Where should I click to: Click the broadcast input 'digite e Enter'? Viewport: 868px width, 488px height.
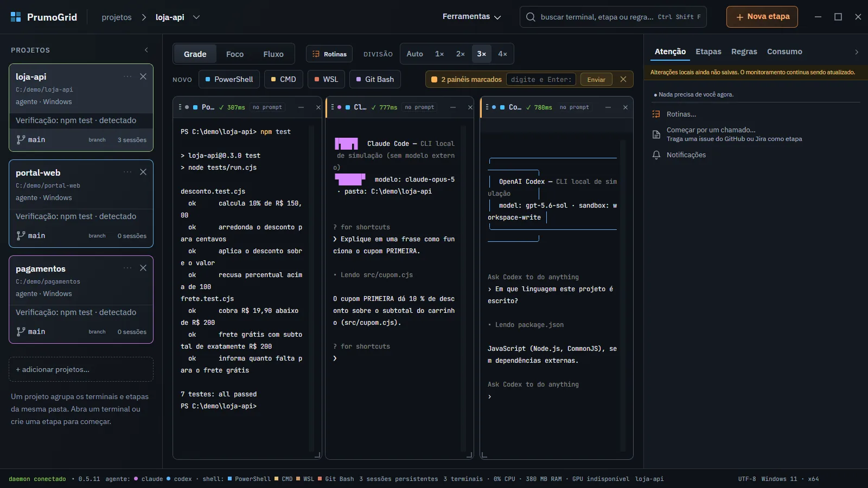tap(541, 79)
